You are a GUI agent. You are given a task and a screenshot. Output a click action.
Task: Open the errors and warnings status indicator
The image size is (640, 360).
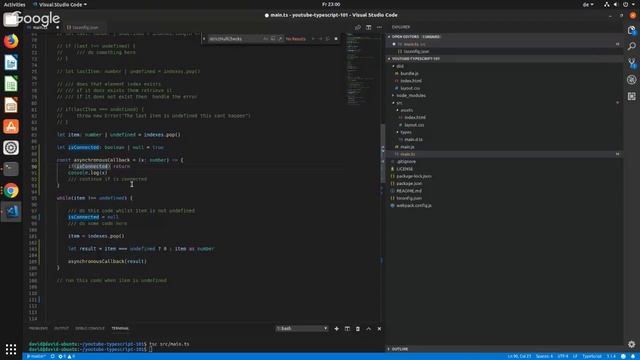(x=67, y=356)
